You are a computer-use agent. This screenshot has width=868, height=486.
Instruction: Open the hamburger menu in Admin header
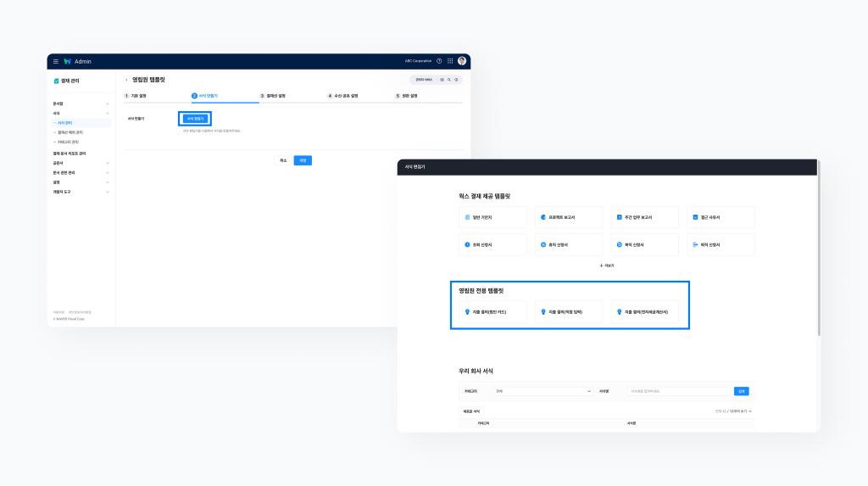pos(56,61)
